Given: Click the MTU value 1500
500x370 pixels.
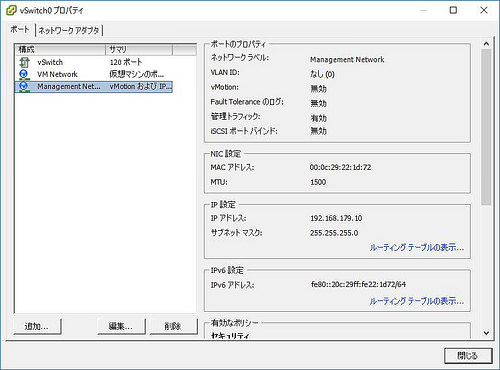Looking at the screenshot, I should [x=318, y=182].
